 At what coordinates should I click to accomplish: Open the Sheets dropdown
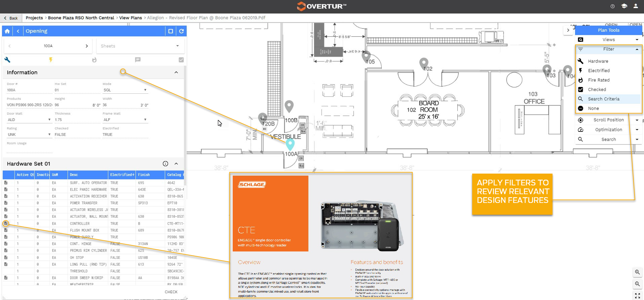(x=140, y=46)
